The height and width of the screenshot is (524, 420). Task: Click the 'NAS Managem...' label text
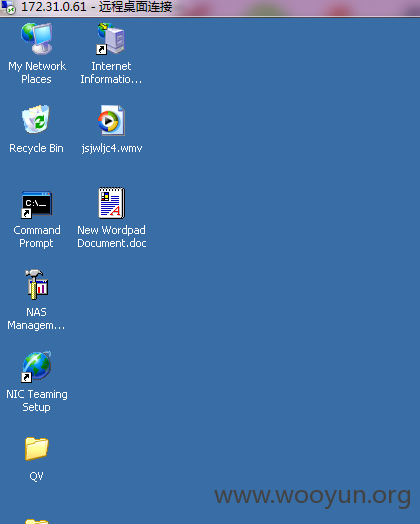pyautogui.click(x=36, y=319)
